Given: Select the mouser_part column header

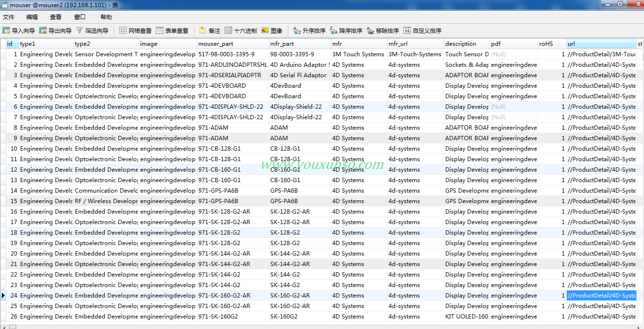Looking at the screenshot, I should coord(233,44).
